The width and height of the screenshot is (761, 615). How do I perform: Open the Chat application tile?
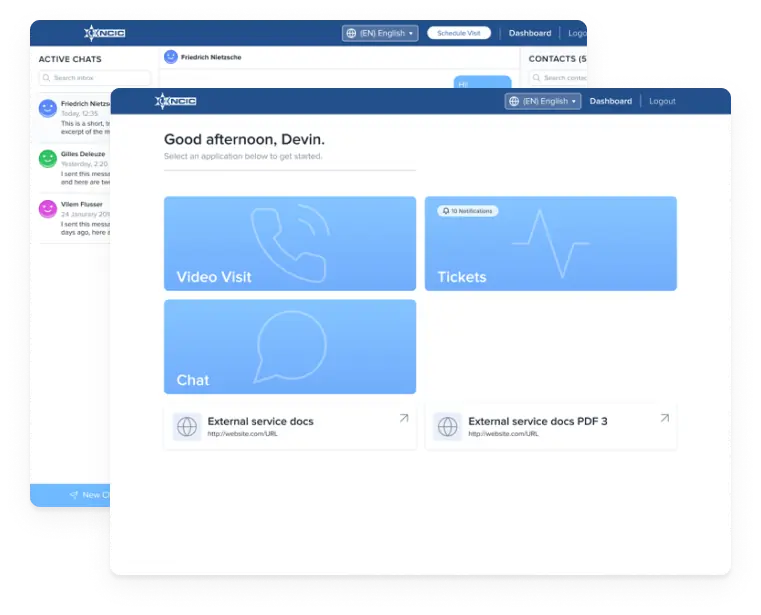click(x=290, y=347)
